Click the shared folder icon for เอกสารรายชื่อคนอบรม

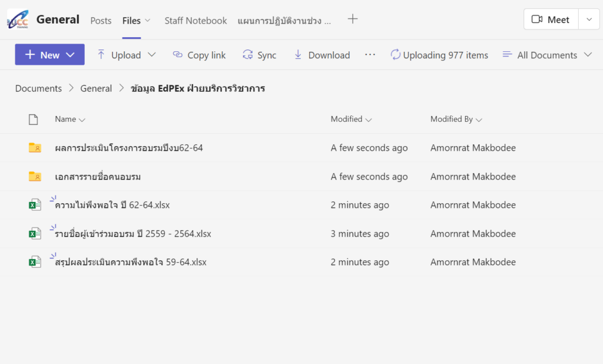(x=35, y=177)
